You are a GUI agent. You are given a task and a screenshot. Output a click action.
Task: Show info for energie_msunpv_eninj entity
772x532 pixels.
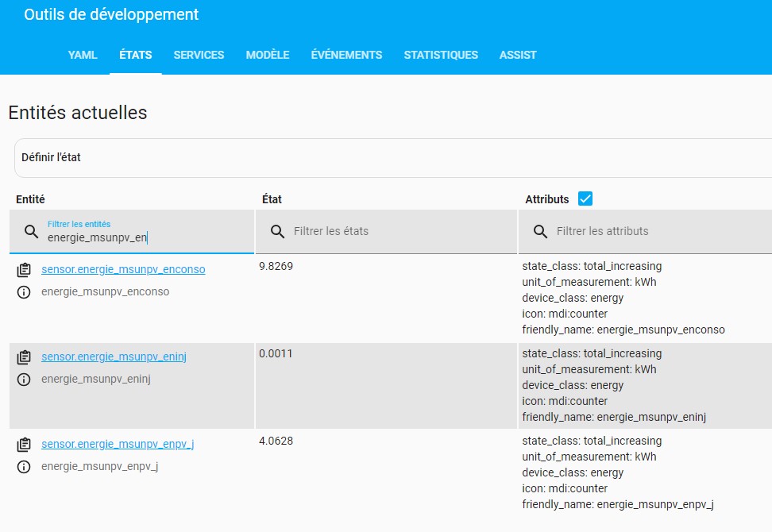click(x=24, y=380)
